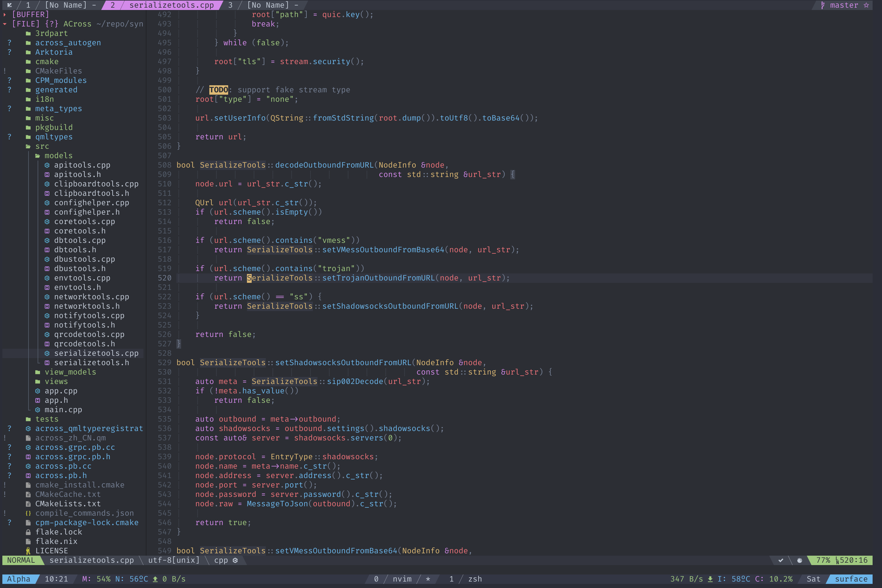This screenshot has width=882, height=588.
Task: Click the C++ icon beside main.cpp
Action: (38, 410)
